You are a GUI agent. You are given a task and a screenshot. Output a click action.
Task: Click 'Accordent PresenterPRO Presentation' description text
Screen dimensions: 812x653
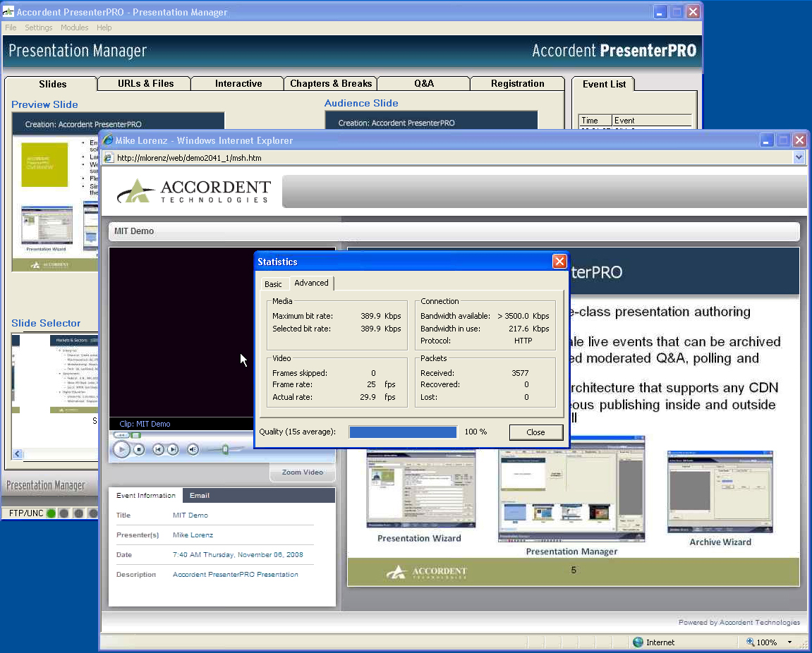235,574
